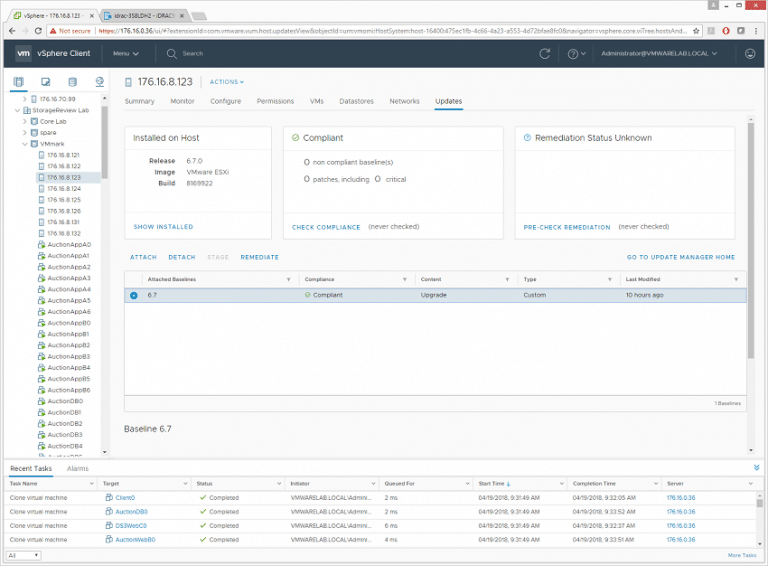Viewport: 768px width, 566px height.
Task: Open Networking inventory view icon
Action: [x=99, y=82]
